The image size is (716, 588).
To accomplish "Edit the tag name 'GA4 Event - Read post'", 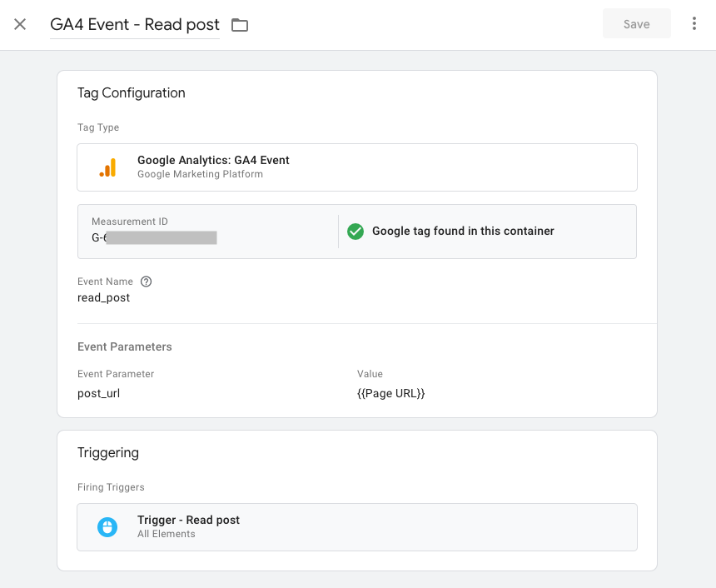I will [x=135, y=24].
